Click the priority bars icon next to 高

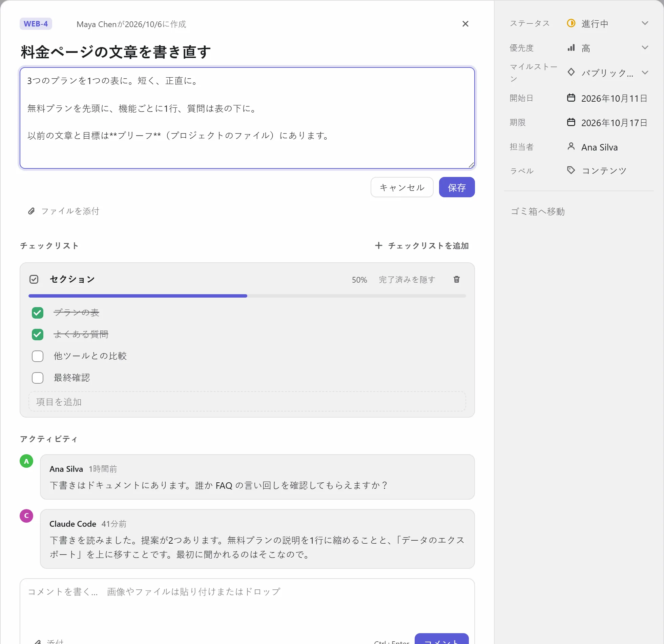coord(571,48)
